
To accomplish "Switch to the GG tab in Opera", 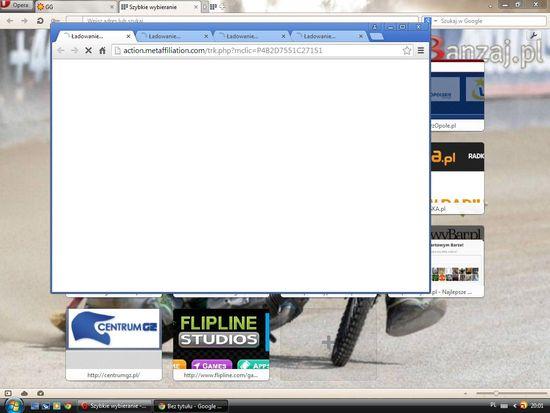I will (x=76, y=7).
